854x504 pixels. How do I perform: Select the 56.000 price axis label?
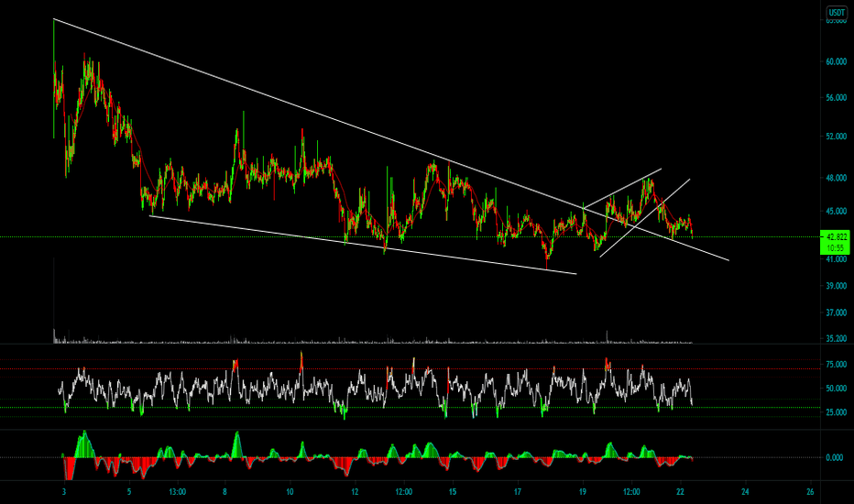[836, 97]
